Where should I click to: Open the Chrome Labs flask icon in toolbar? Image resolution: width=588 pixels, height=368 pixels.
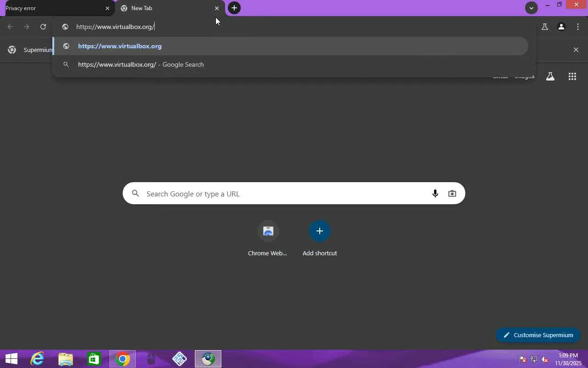(x=545, y=27)
